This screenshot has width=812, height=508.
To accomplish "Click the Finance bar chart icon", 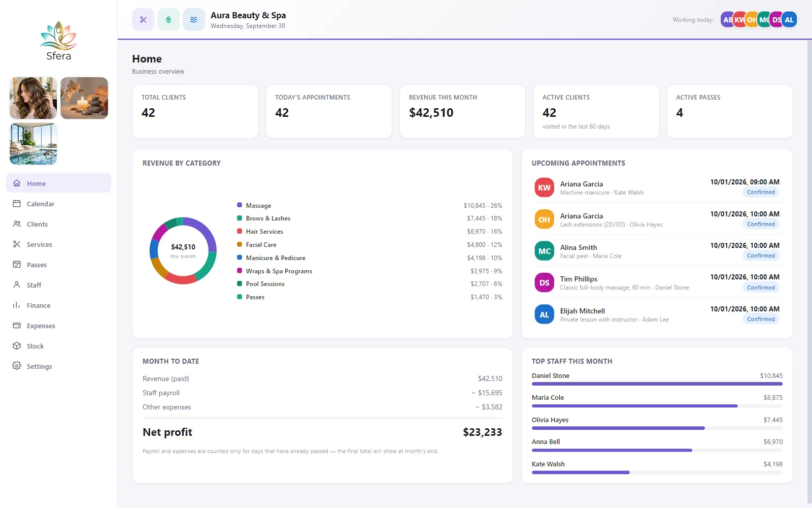I will (x=17, y=305).
